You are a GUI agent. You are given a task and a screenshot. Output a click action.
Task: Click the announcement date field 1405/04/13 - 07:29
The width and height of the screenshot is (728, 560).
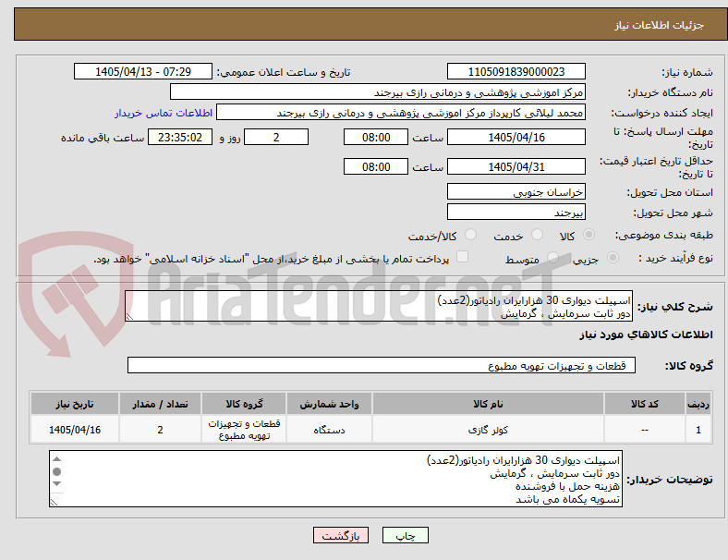[x=143, y=71]
